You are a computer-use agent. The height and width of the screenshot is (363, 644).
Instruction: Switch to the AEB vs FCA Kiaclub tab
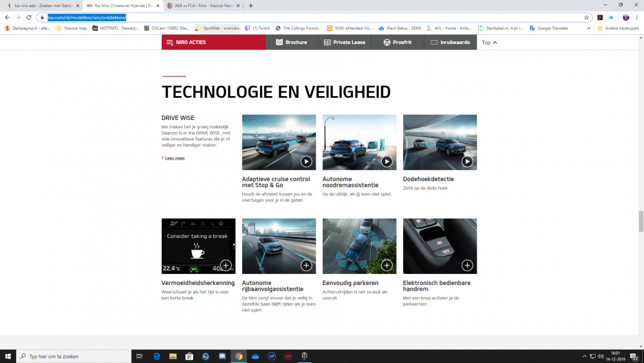200,5
